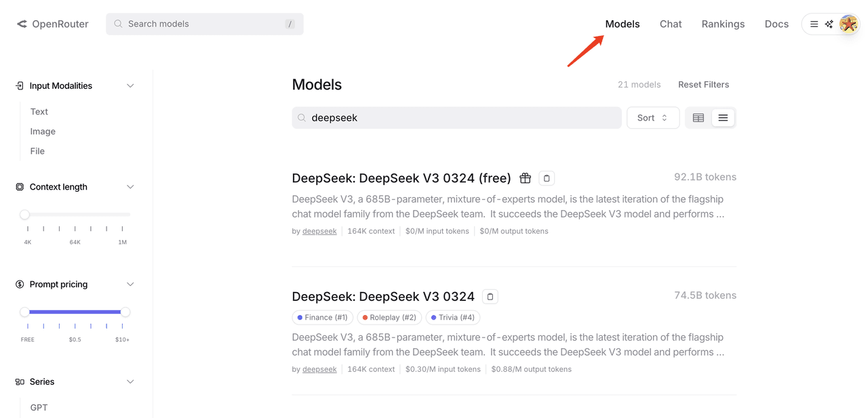868x418 pixels.
Task: Click the gift icon on DeepSeek V3 0324 (free)
Action: [x=525, y=178]
